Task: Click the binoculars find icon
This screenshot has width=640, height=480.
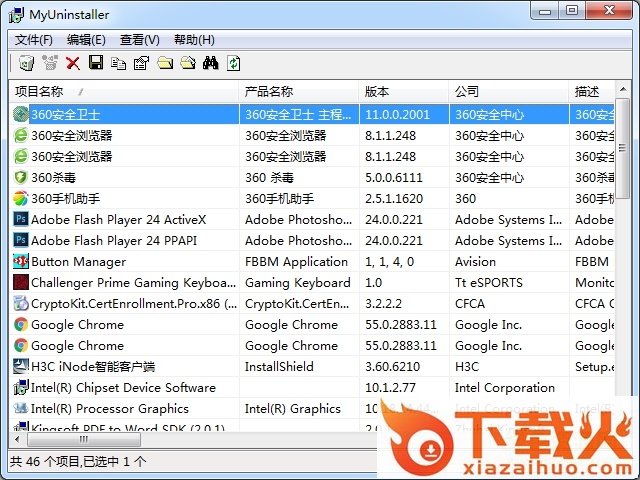Action: pyautogui.click(x=211, y=63)
